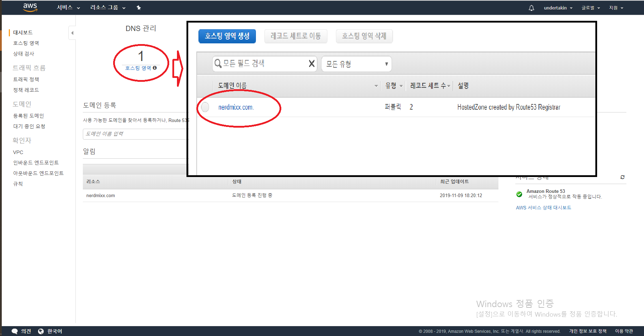This screenshot has width=644, height=336.
Task: Open 정책 레코드 in the sidebar
Action: coord(26,90)
